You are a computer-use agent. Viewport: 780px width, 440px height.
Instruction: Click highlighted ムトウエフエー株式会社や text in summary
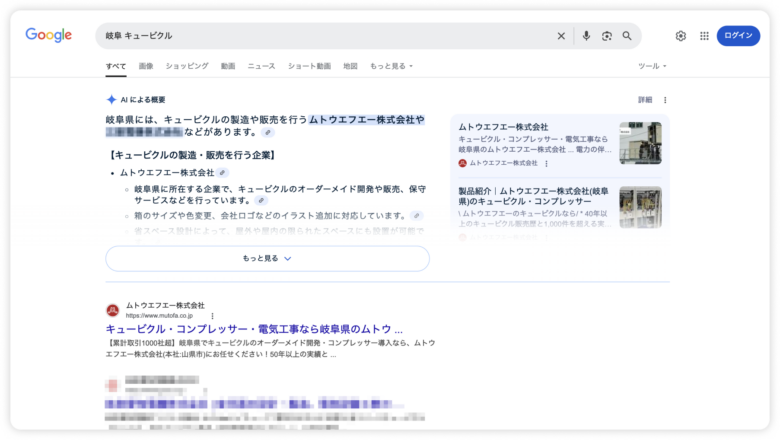click(x=367, y=120)
